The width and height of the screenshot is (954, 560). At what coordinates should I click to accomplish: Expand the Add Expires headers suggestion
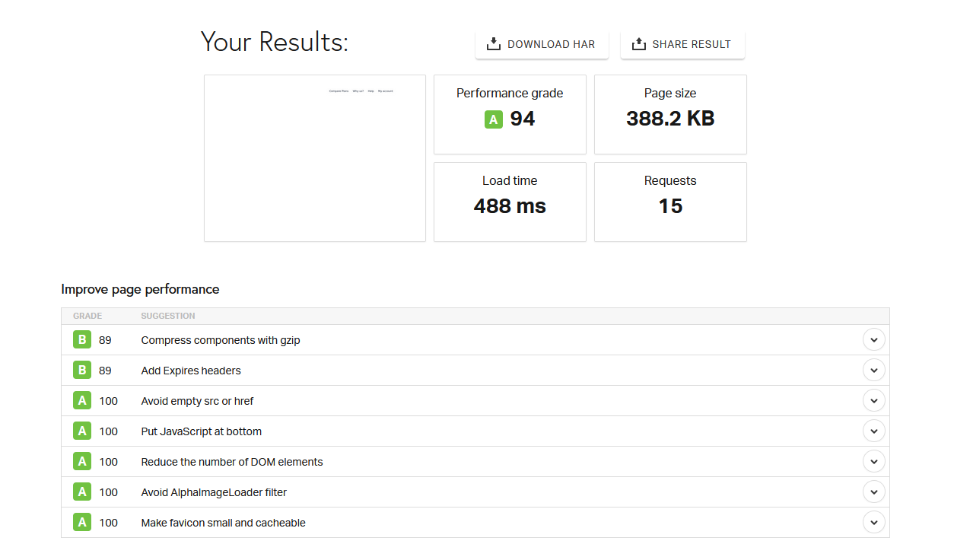coord(873,370)
